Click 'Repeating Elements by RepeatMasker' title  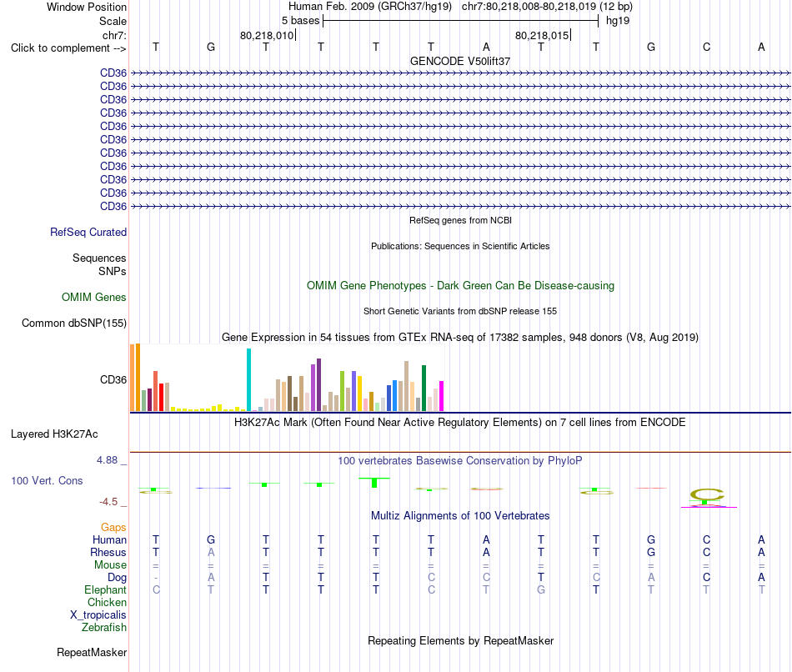click(x=461, y=640)
